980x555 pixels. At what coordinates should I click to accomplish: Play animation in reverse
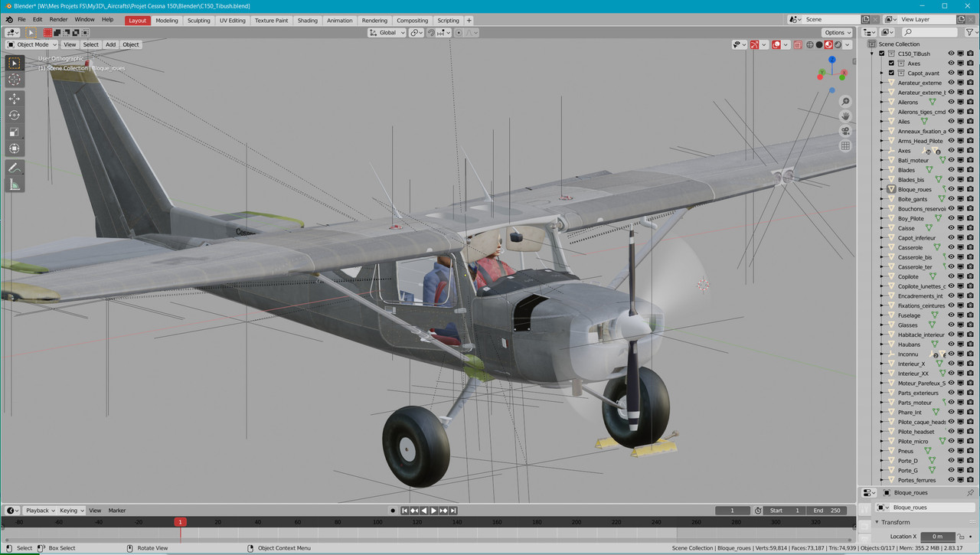[x=424, y=511]
